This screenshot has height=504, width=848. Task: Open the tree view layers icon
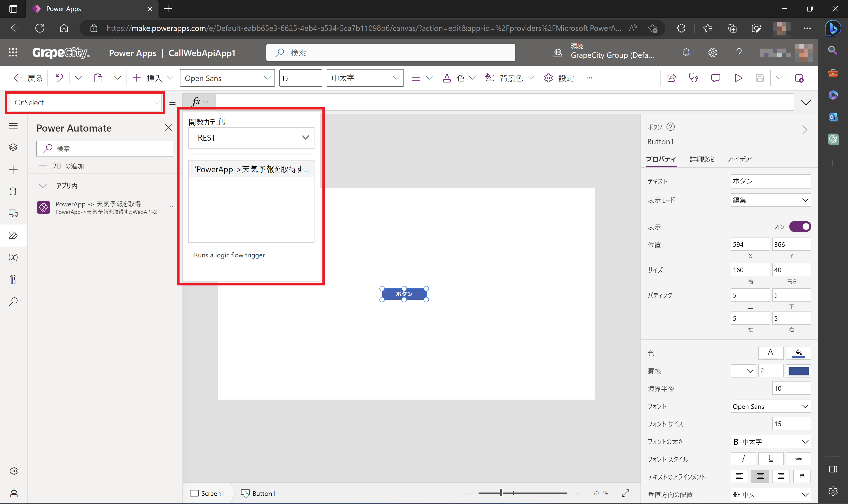(x=13, y=147)
